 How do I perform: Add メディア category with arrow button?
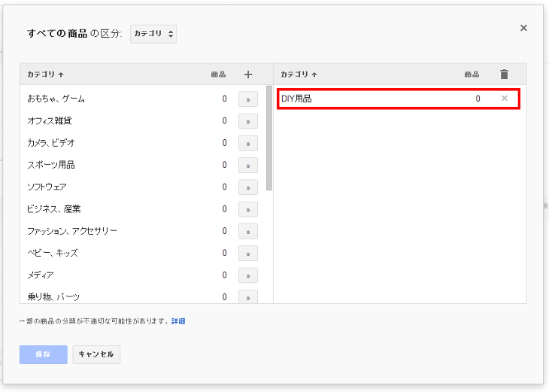247,275
